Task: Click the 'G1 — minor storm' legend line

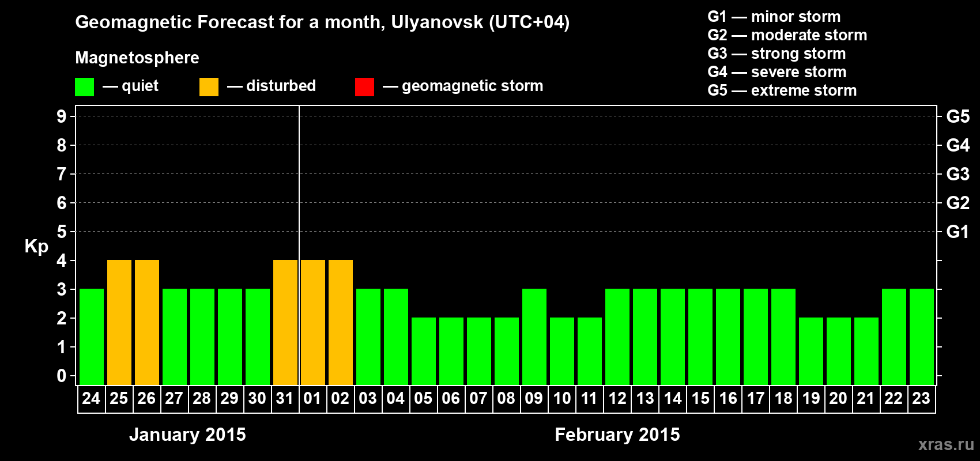Action: [774, 17]
